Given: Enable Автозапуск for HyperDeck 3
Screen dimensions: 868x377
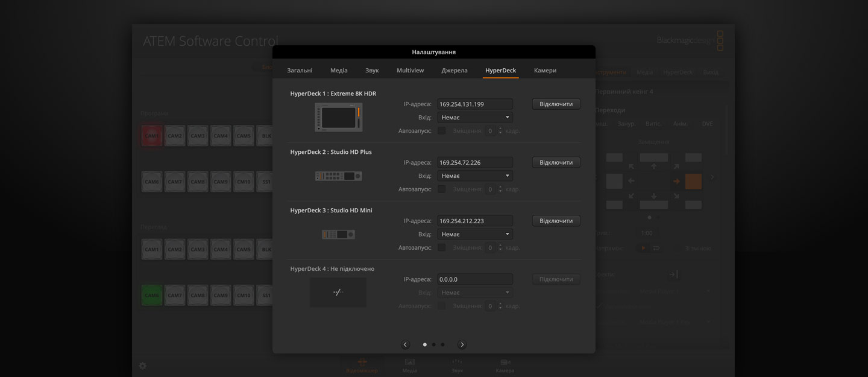Looking at the screenshot, I should (x=441, y=247).
